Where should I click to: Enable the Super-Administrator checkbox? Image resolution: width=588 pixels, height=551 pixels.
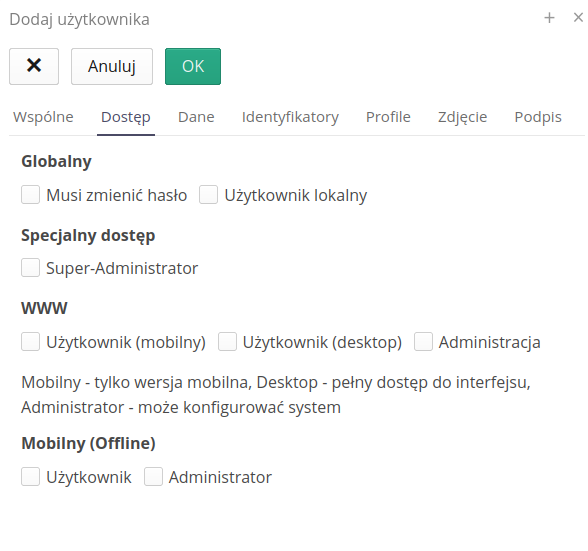click(30, 267)
